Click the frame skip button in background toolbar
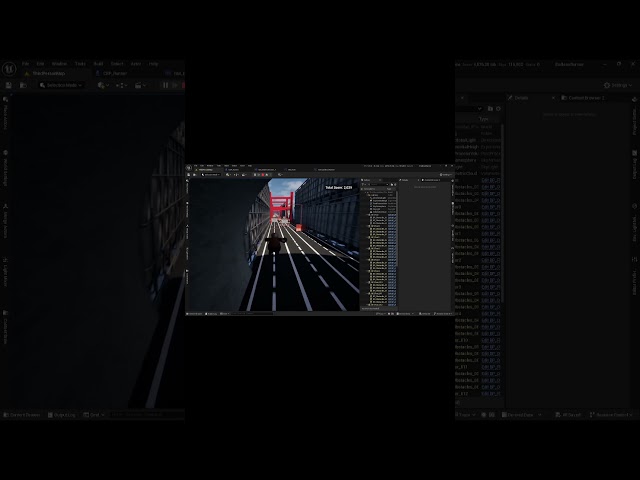640x480 pixels. (x=175, y=85)
